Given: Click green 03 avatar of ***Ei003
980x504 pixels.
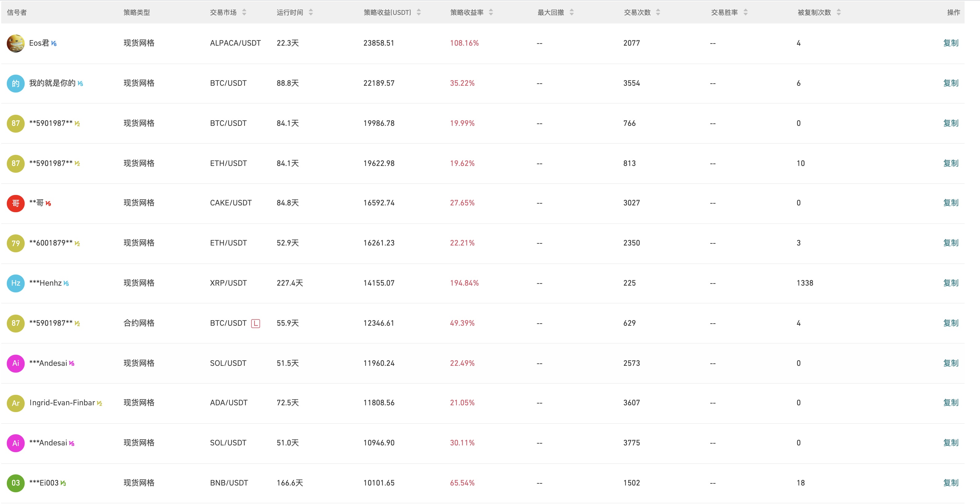Looking at the screenshot, I should click(16, 483).
